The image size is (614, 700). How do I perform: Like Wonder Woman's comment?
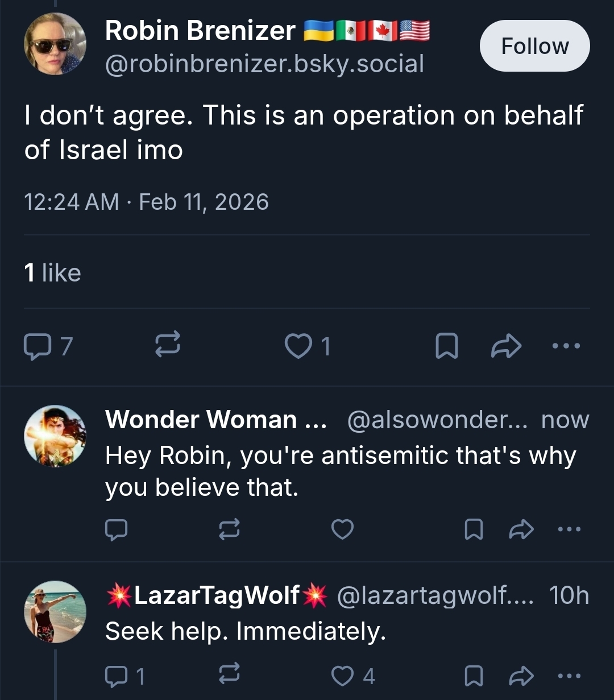[342, 529]
